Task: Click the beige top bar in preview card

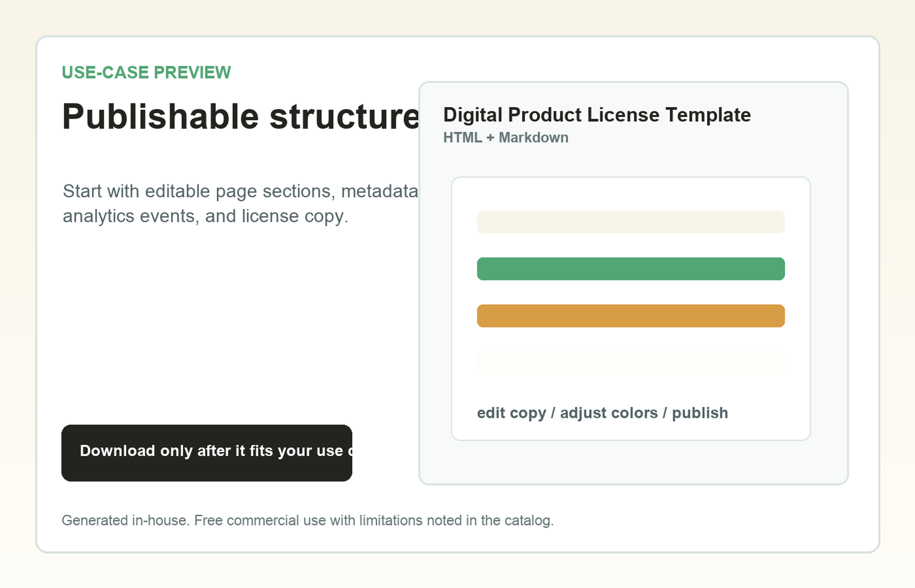Action: (631, 222)
